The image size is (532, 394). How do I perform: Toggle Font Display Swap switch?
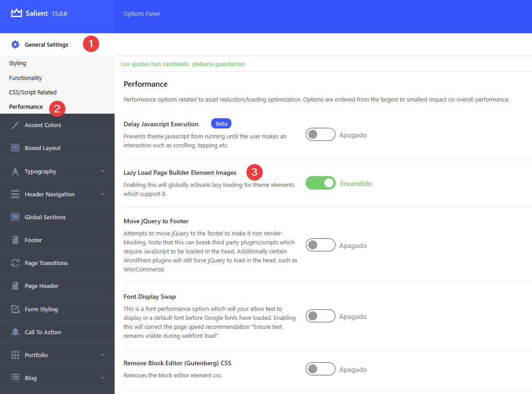(x=320, y=316)
